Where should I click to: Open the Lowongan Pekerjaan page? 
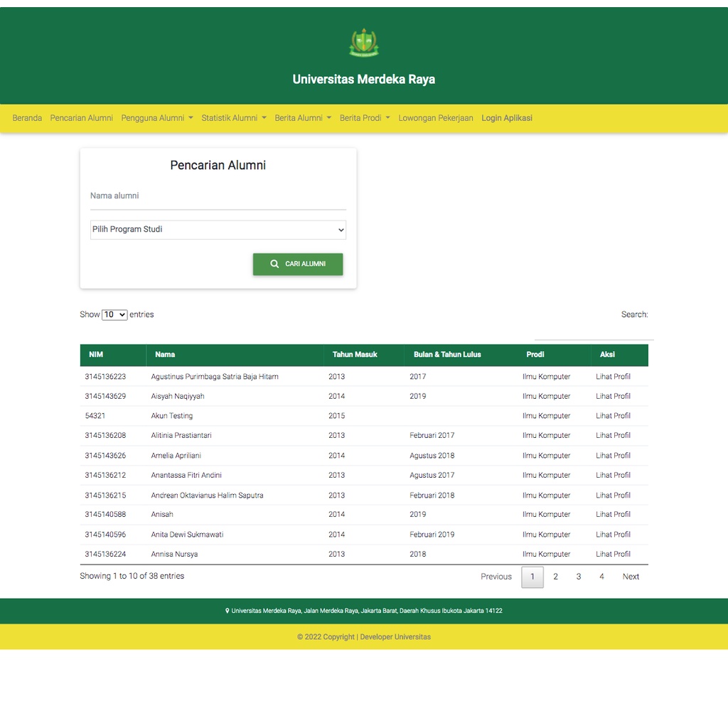pos(436,118)
